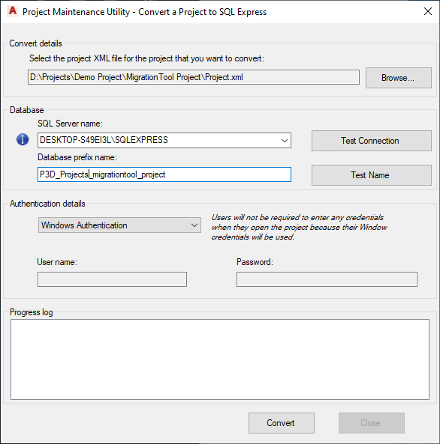Click the Test Name button
The height and width of the screenshot is (444, 440).
(x=371, y=175)
